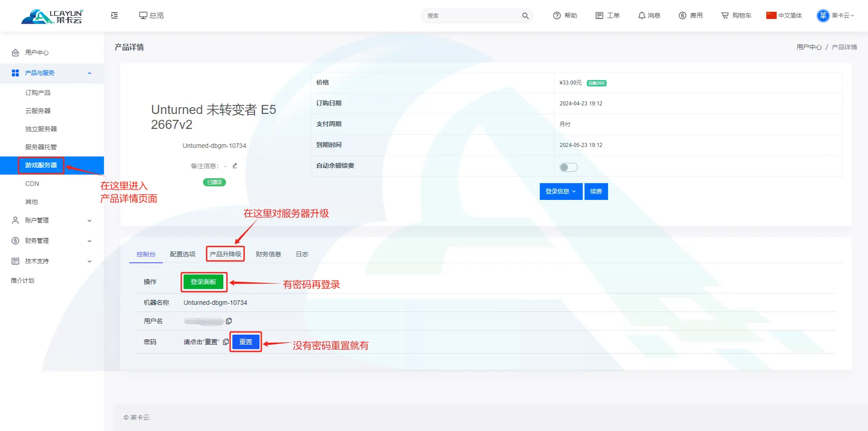Open the 工单 ticket page
This screenshot has width=868, height=431.
pyautogui.click(x=608, y=15)
